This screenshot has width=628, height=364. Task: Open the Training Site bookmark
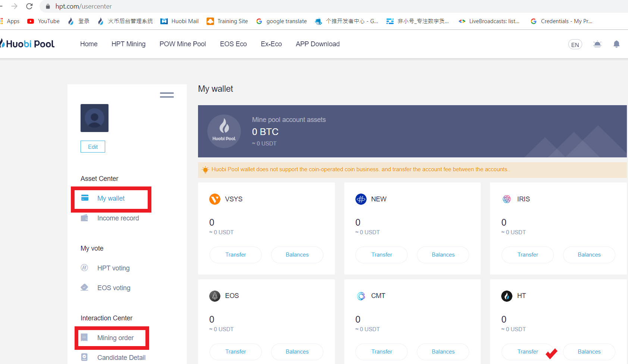point(227,21)
